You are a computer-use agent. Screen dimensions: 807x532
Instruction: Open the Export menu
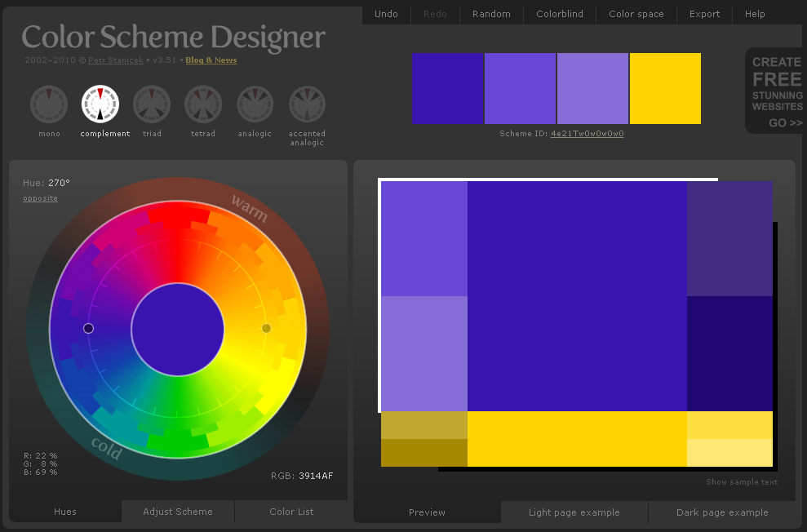point(704,14)
